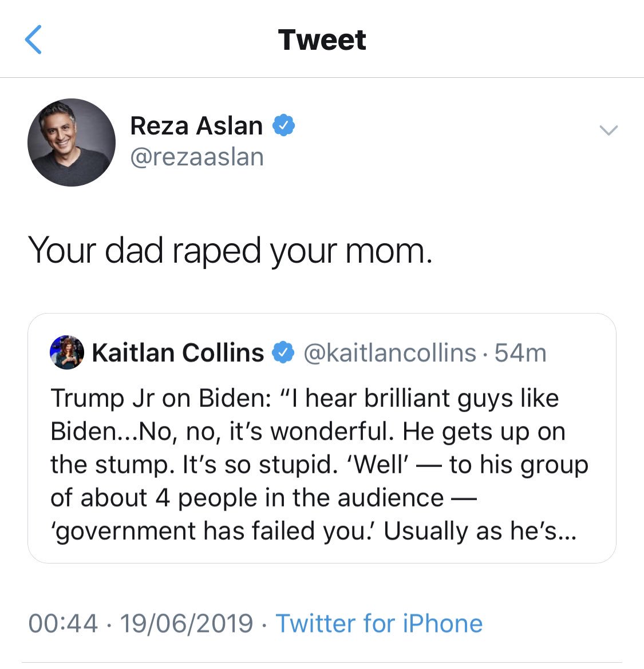Viewport: 644px width, 669px height.
Task: Click Kaitlan Collins' verified badge
Action: [x=283, y=353]
